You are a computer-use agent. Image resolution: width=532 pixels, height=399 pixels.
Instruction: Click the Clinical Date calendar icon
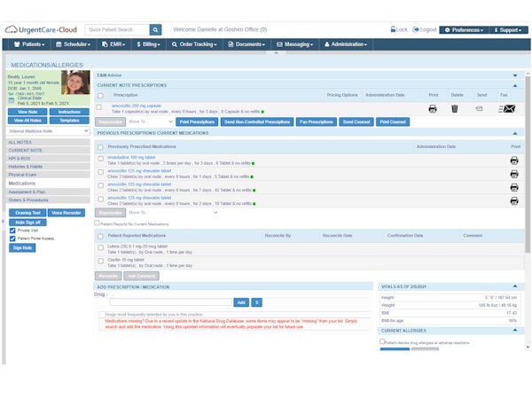tap(12, 101)
